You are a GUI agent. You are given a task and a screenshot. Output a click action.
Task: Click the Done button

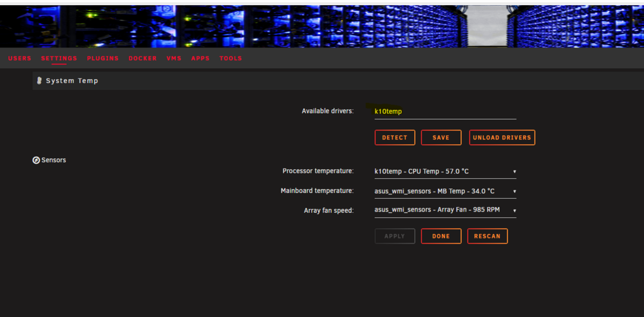(x=441, y=236)
